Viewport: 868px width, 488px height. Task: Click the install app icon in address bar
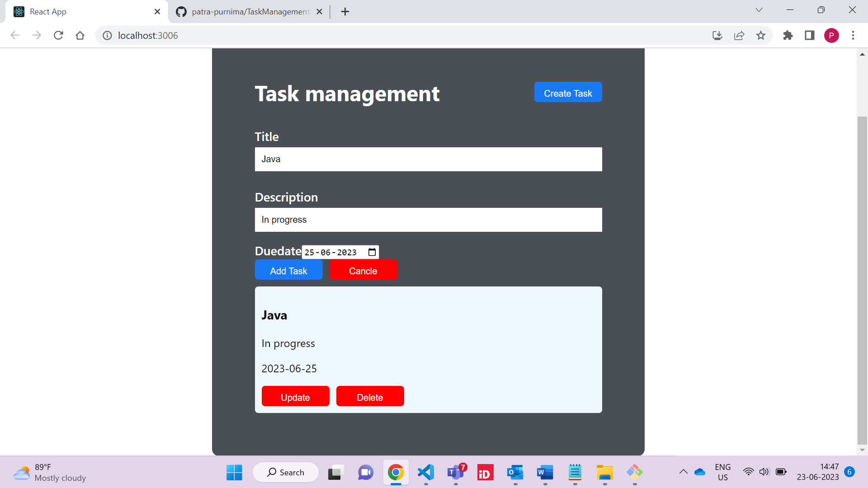click(717, 35)
